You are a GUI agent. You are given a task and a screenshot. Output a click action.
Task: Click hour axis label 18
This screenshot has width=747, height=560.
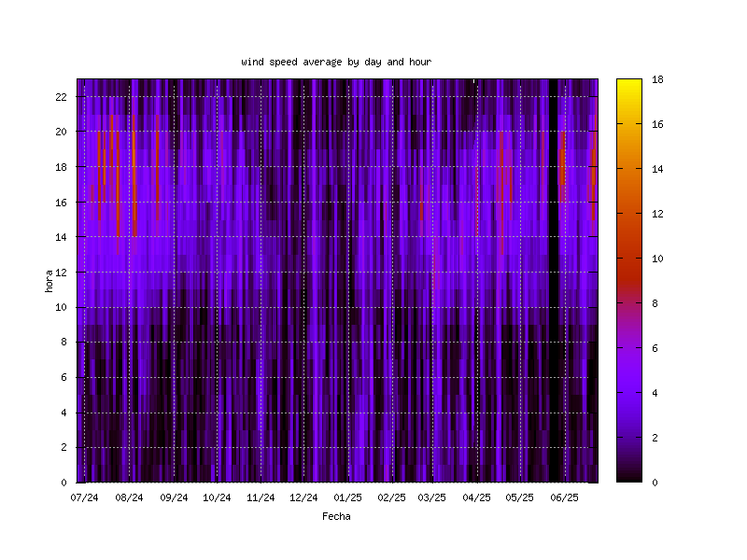61,167
